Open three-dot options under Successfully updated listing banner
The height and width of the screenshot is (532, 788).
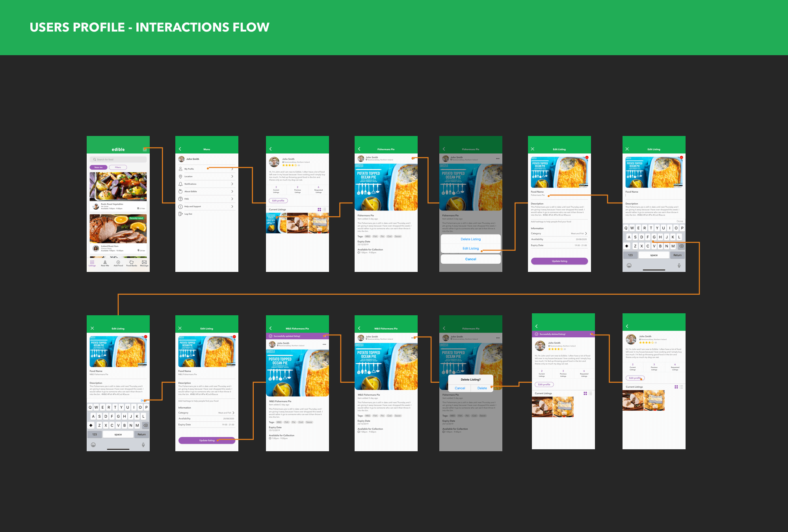click(324, 344)
